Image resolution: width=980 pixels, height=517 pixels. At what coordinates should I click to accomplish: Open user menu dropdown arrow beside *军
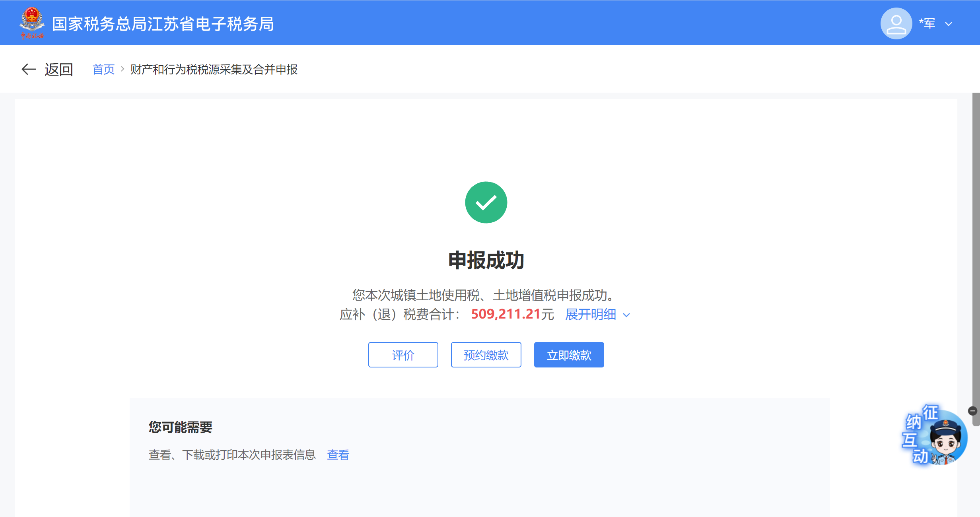[x=949, y=24]
